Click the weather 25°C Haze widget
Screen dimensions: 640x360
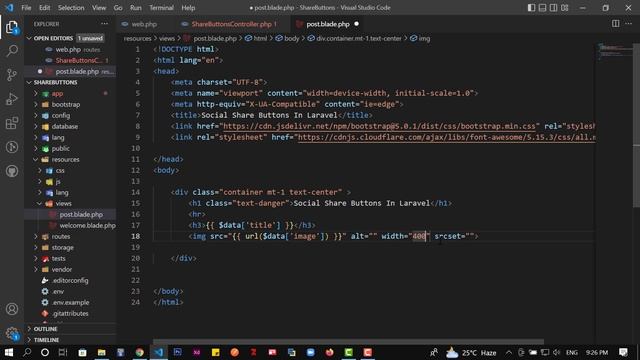coord(471,352)
